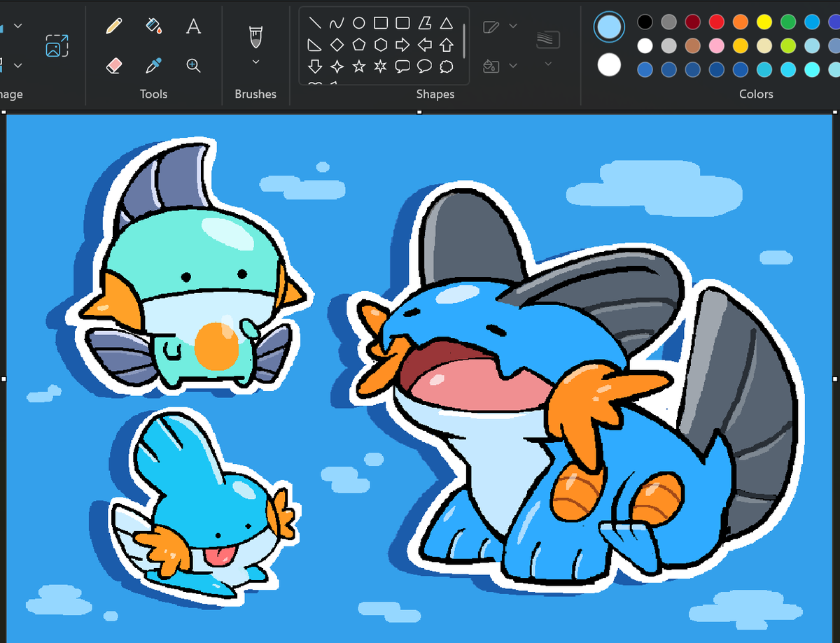Choose the Oval shape
The width and height of the screenshot is (840, 643).
coord(358,23)
